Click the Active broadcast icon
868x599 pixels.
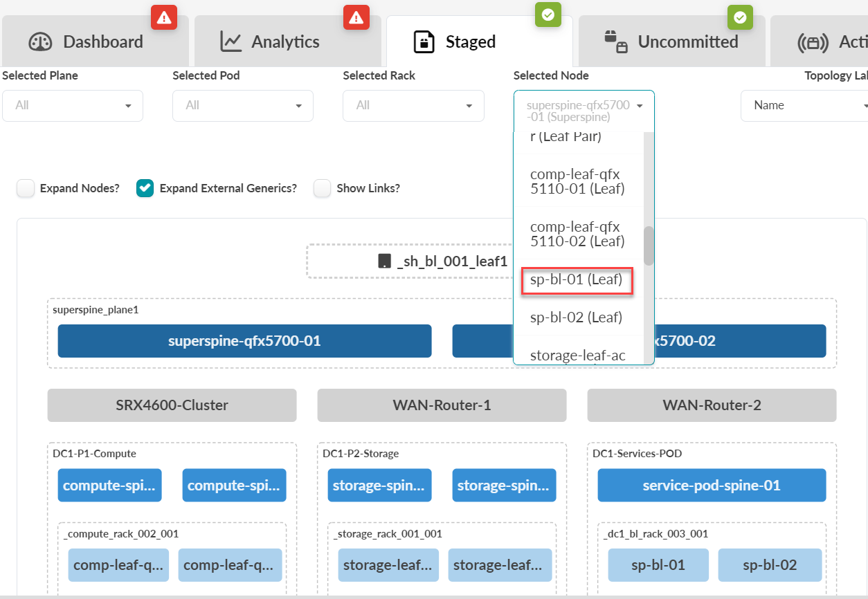coord(813,42)
